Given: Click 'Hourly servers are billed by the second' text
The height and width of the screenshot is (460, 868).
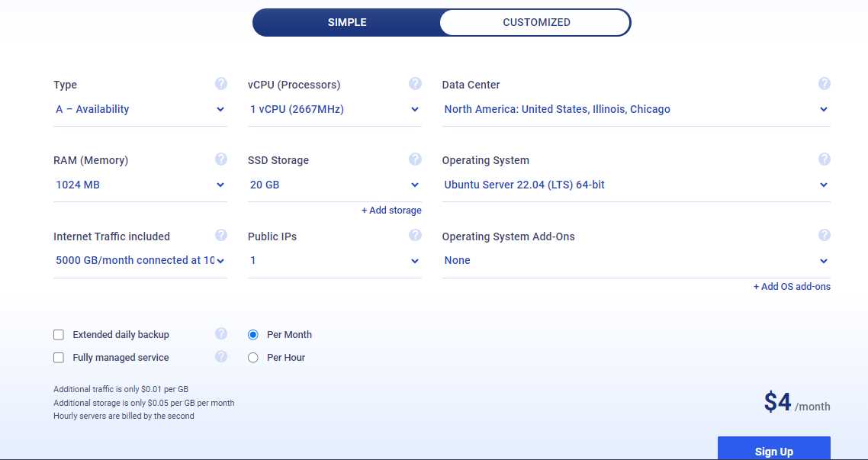Looking at the screenshot, I should pos(124,416).
